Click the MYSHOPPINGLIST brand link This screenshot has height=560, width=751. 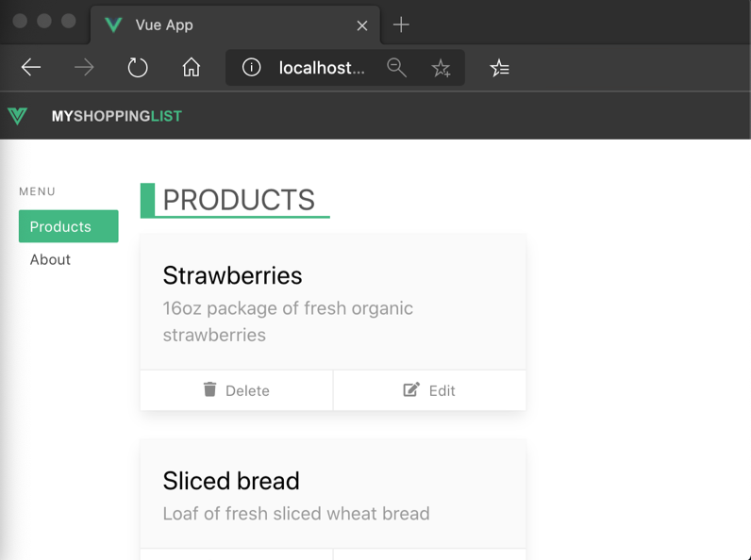116,116
